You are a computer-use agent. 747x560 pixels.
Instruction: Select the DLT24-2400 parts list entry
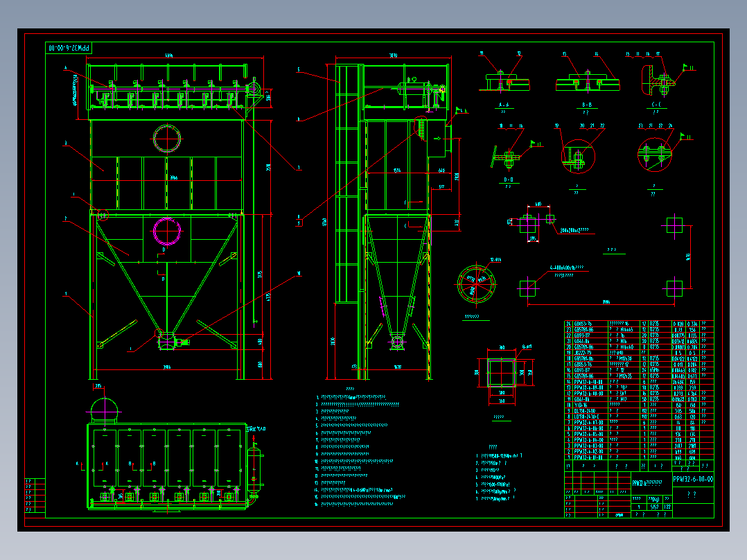point(639,411)
